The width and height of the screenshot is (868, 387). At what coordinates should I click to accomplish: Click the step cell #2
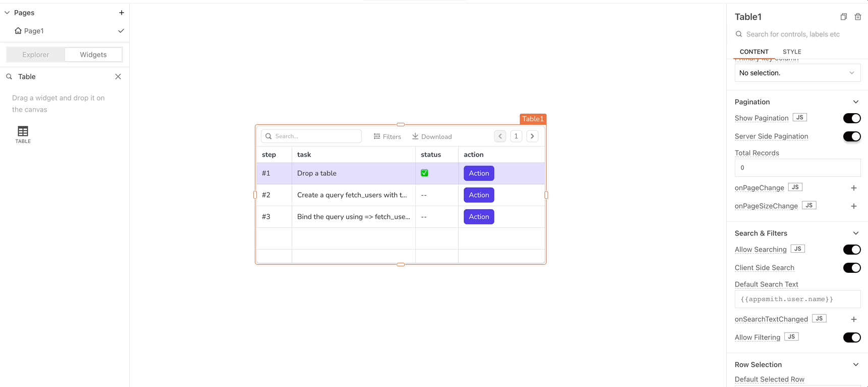(274, 195)
